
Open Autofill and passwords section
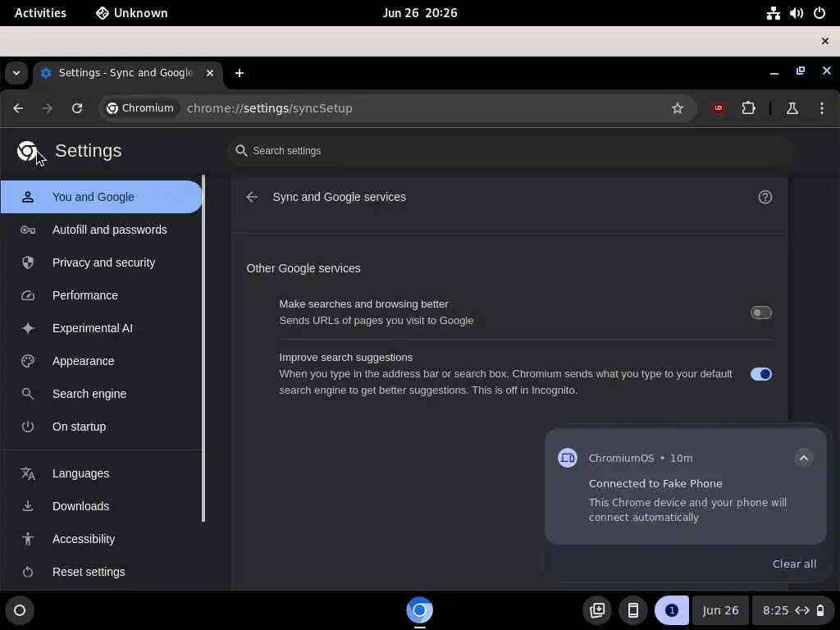(101, 230)
